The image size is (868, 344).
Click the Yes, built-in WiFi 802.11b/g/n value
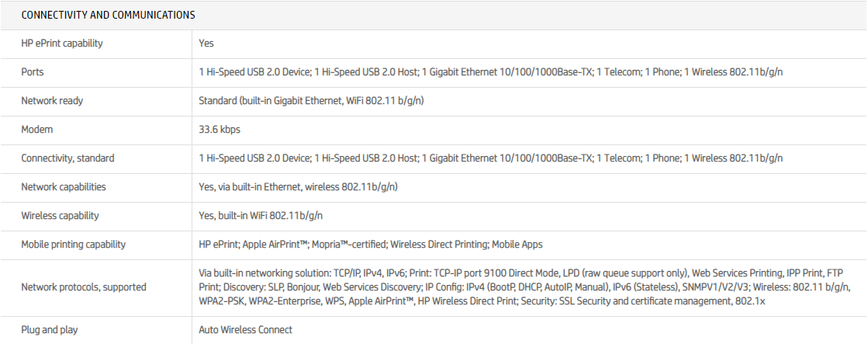(259, 216)
